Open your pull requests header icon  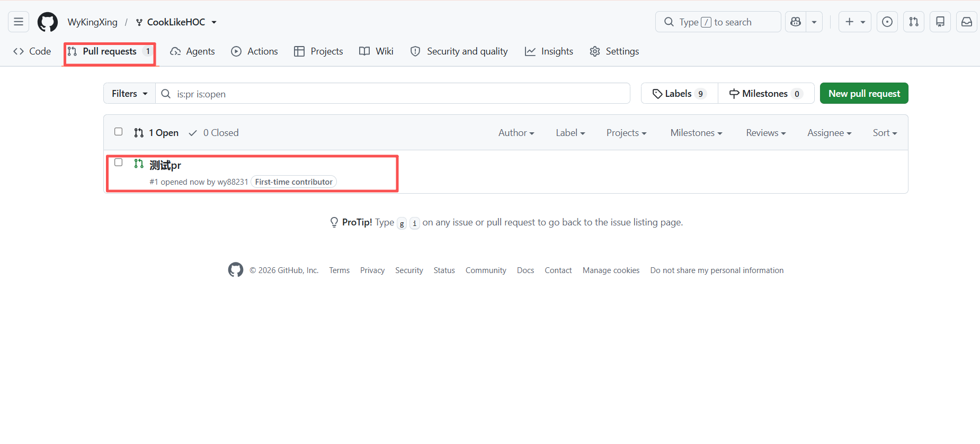pyautogui.click(x=914, y=22)
